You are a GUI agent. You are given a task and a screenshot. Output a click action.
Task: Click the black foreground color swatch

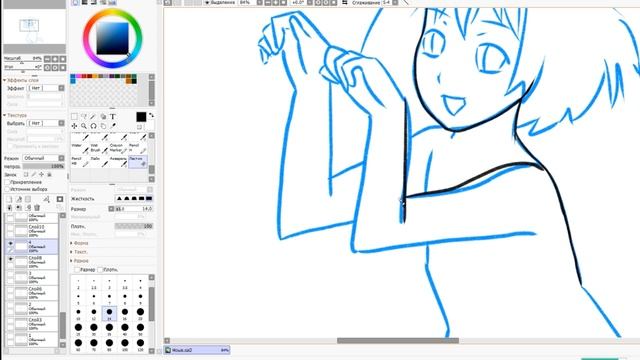coord(141,117)
